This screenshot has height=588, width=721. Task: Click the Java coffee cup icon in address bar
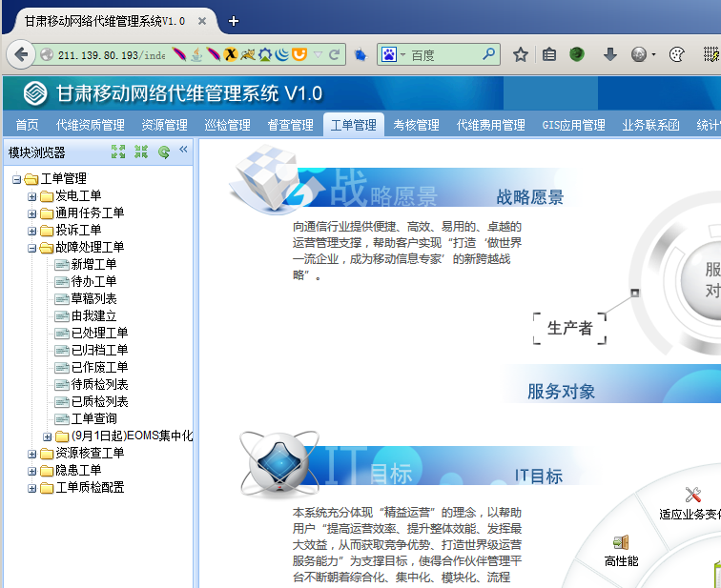tap(196, 54)
